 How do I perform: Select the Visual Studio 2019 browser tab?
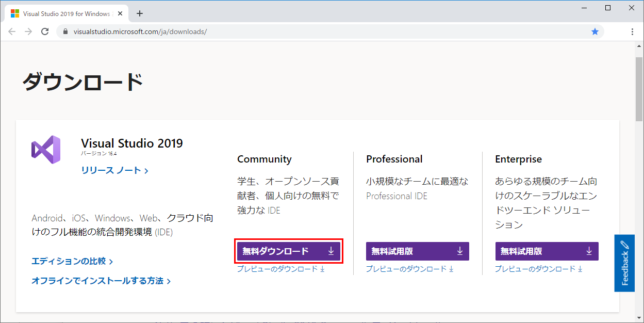[x=67, y=13]
